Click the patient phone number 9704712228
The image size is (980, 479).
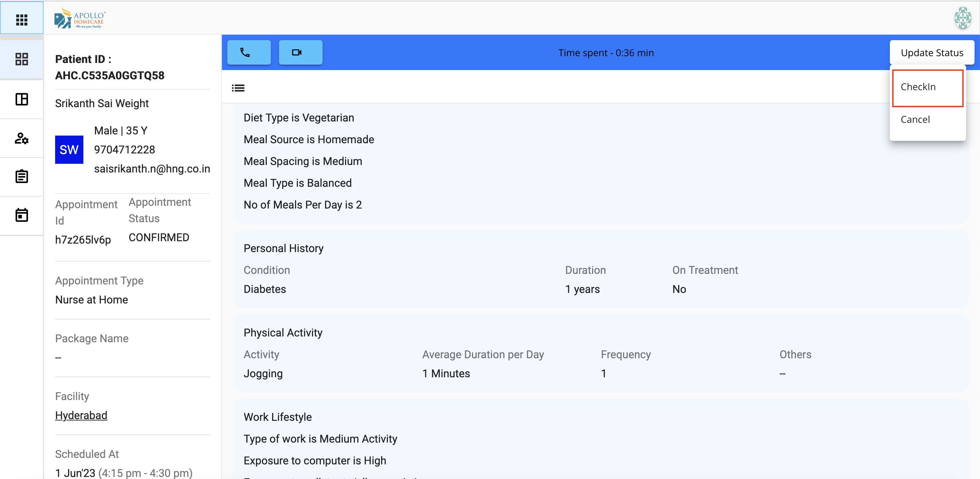(x=125, y=150)
